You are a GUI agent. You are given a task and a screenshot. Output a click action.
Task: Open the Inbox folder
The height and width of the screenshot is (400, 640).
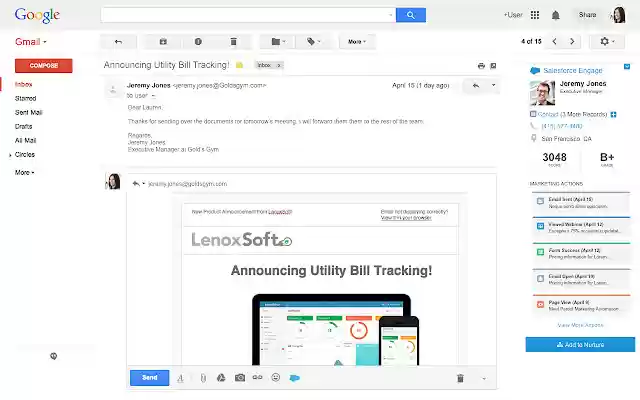coord(24,84)
